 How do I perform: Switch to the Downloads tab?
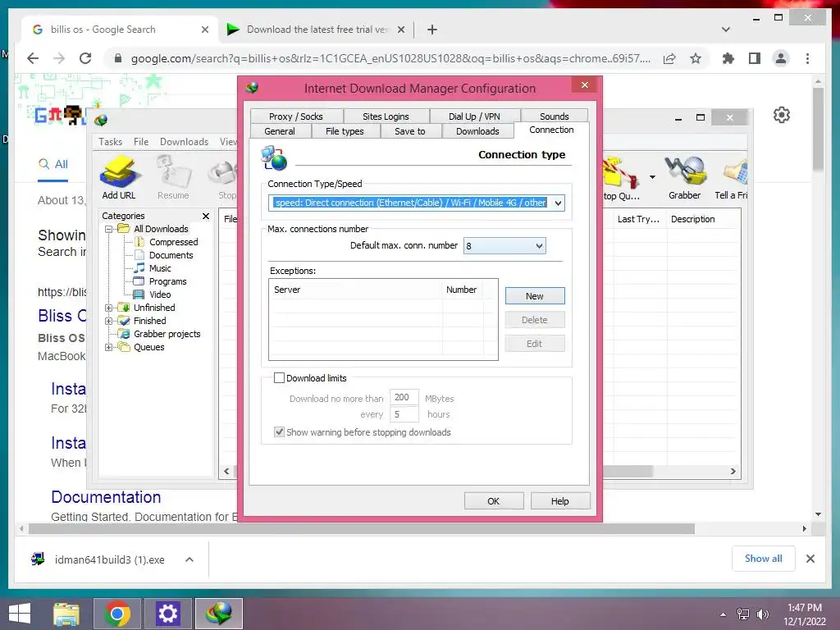point(477,131)
